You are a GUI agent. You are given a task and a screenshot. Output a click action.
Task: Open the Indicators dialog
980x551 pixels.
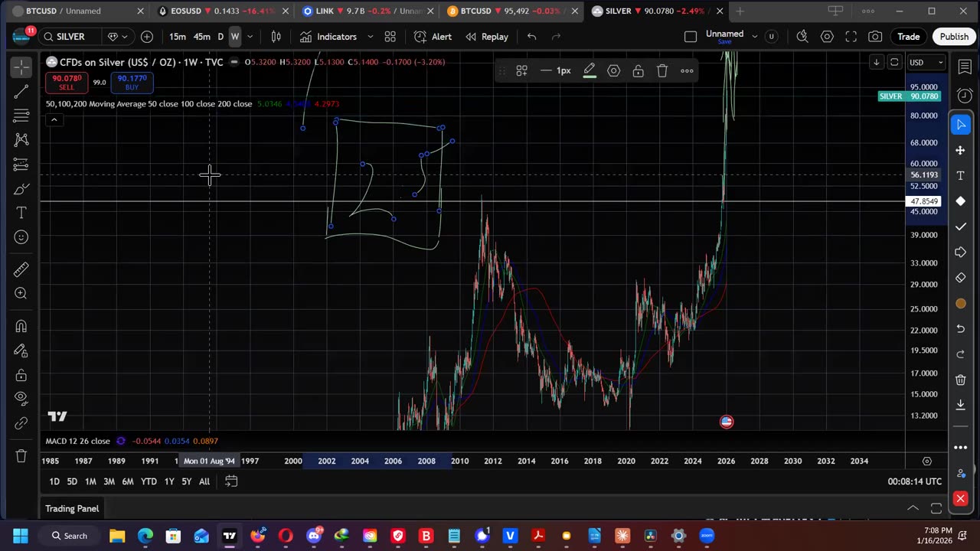coord(328,37)
